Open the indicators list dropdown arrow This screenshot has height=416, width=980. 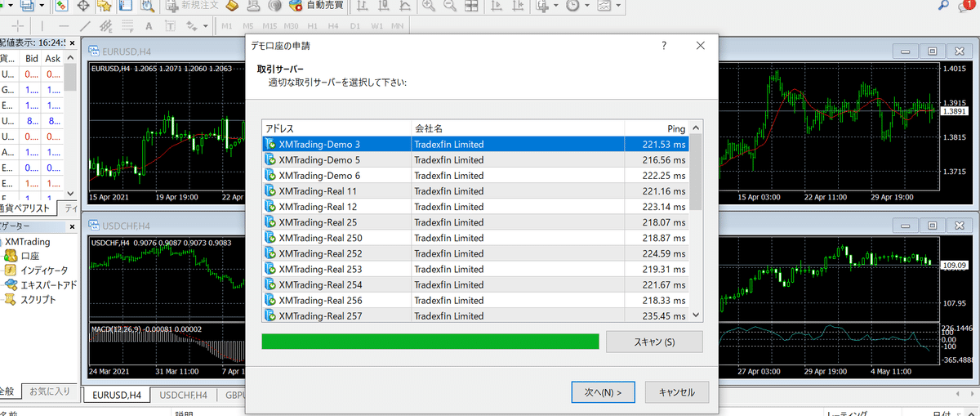(x=555, y=6)
